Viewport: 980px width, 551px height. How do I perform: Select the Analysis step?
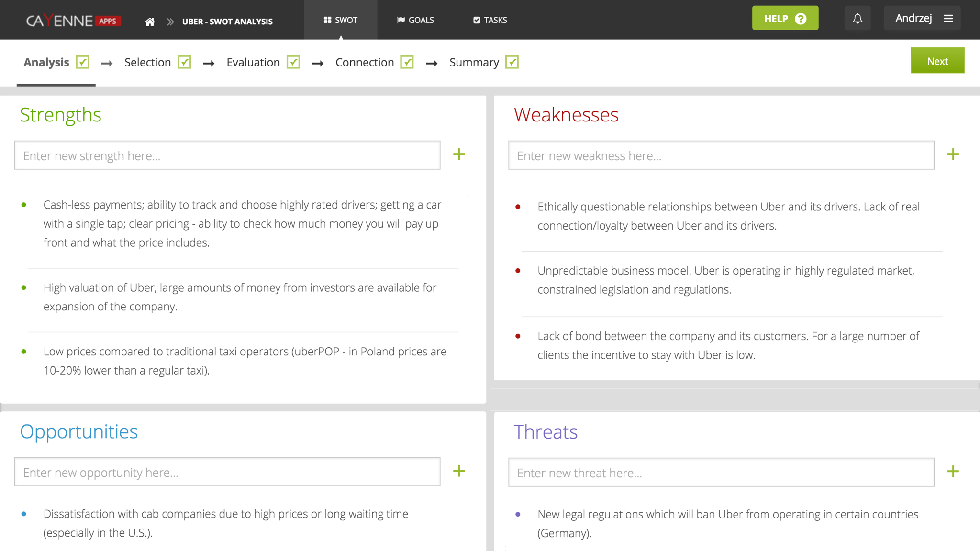click(46, 62)
